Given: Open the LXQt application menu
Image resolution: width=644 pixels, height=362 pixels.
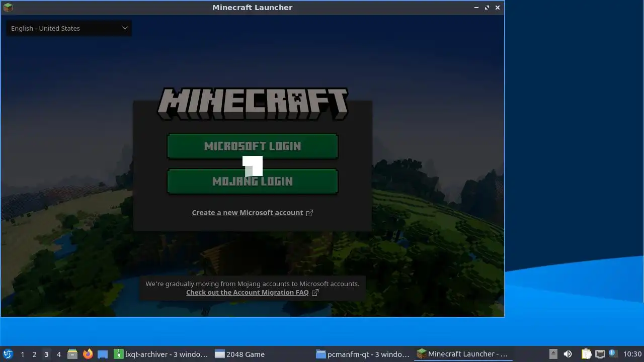Looking at the screenshot, I should 8,354.
